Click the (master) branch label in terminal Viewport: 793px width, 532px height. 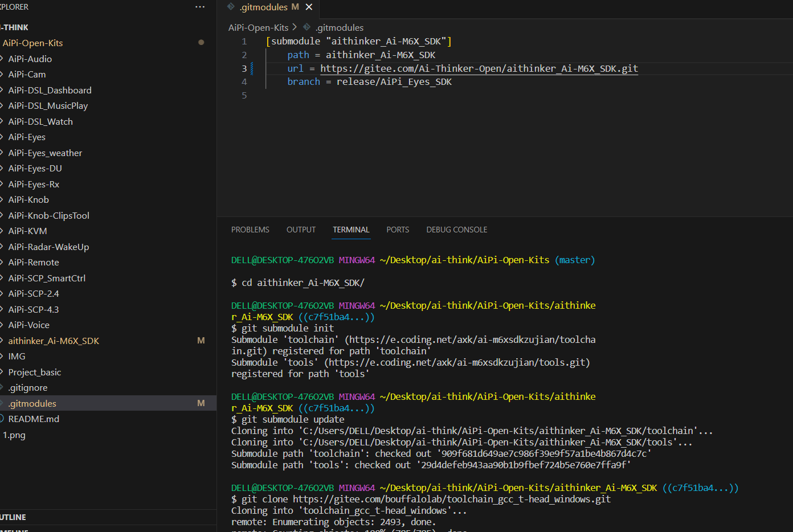(x=575, y=260)
